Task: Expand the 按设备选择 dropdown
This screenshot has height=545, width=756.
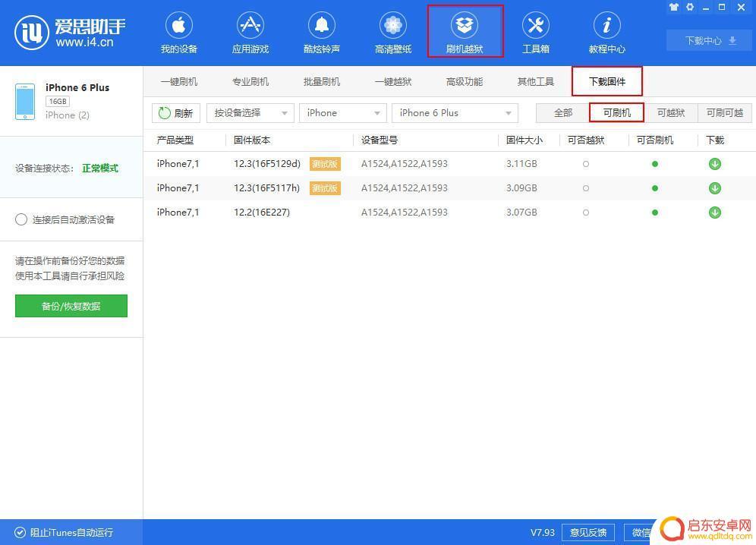Action: click(x=250, y=113)
